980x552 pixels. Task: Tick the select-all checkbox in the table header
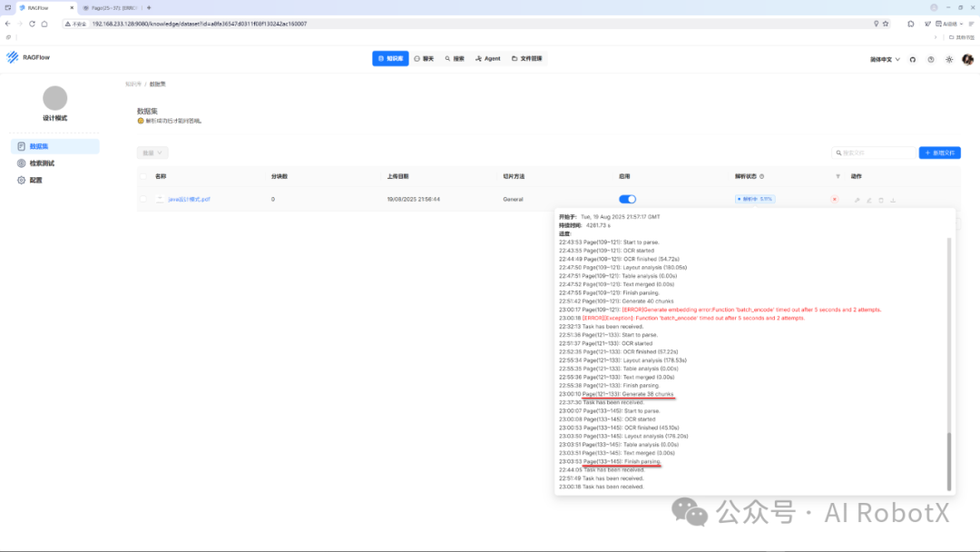[x=143, y=176]
